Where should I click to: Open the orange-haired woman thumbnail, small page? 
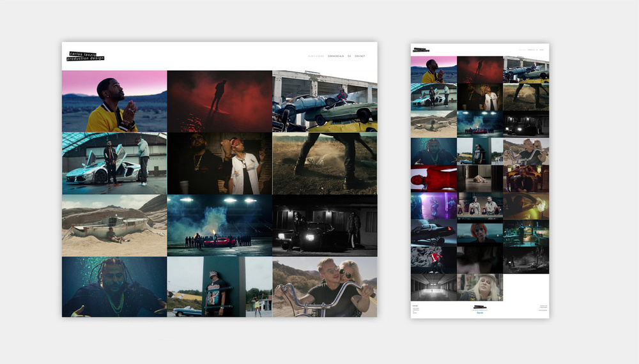(480, 233)
